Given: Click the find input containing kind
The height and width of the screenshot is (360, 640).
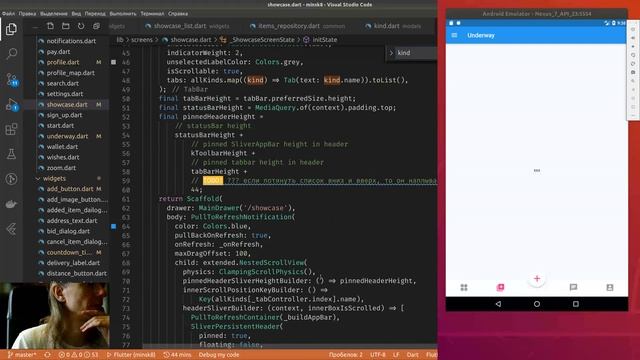Looking at the screenshot, I should click(416, 53).
